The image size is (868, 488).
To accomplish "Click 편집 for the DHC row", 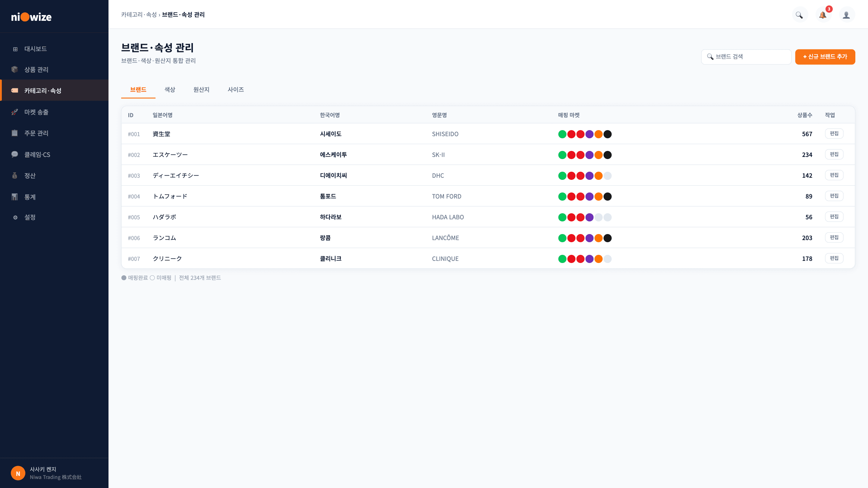I will click(x=834, y=175).
